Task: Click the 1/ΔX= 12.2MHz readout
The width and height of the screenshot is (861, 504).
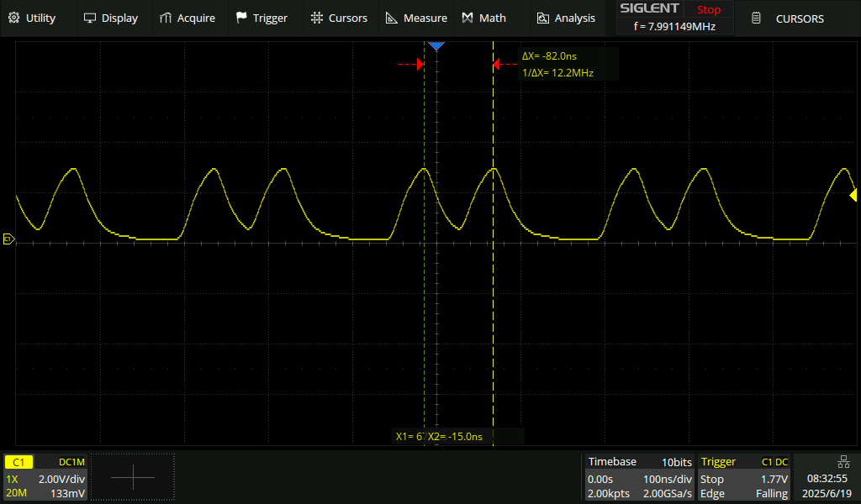Action: click(x=557, y=72)
